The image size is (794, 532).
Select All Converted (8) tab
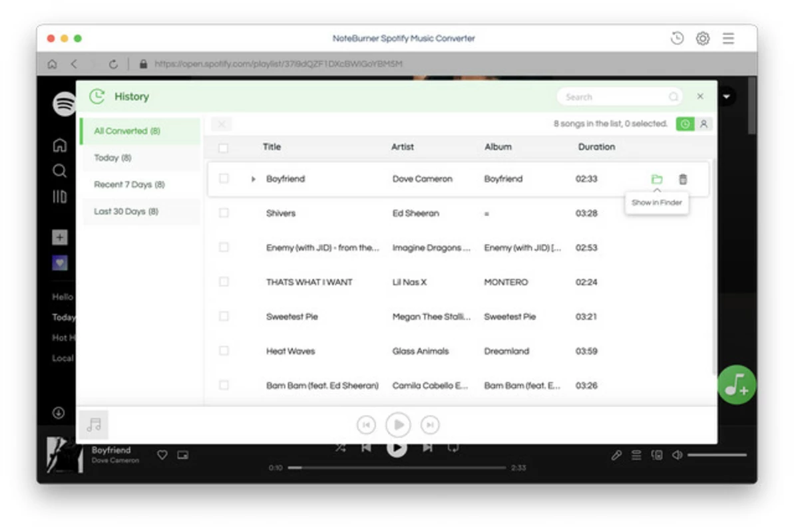click(x=141, y=130)
